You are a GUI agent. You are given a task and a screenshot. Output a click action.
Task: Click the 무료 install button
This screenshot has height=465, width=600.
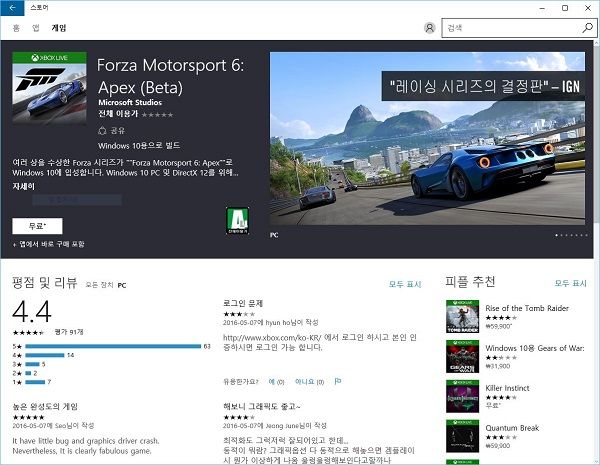click(37, 226)
